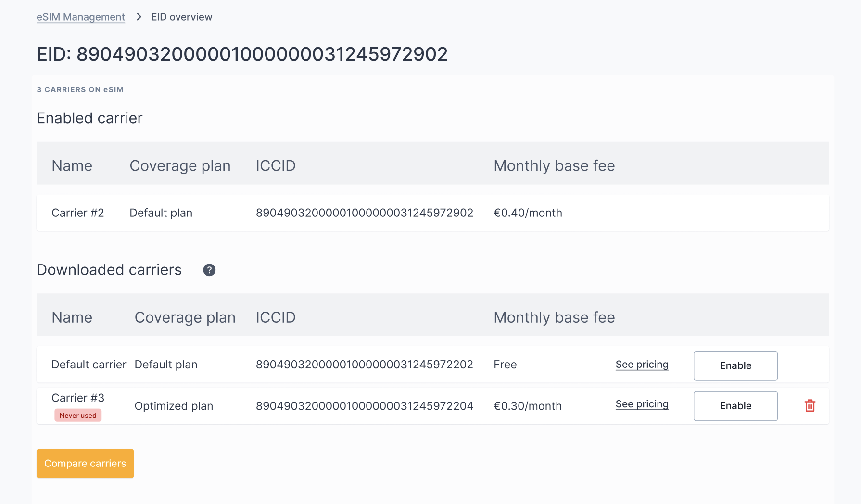Click the breadcrumb chevron arrow

coord(139,17)
